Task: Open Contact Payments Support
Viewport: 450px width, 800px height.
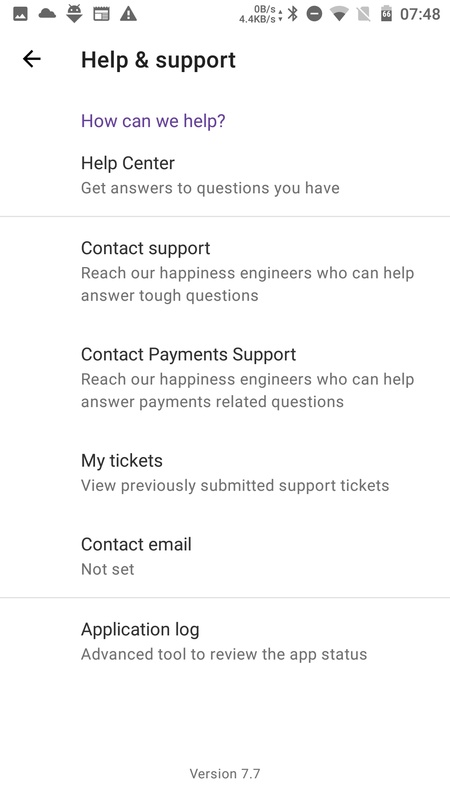Action: [225, 377]
